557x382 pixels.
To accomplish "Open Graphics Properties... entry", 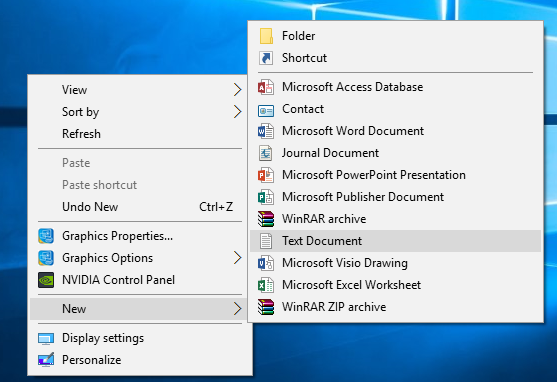I will [x=140, y=236].
